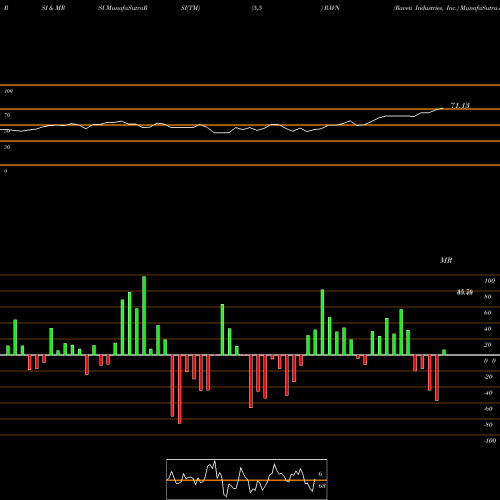Click the RSI axis label 100
Image resolution: width=500 pixels, height=500 pixels.
(x=9, y=91)
